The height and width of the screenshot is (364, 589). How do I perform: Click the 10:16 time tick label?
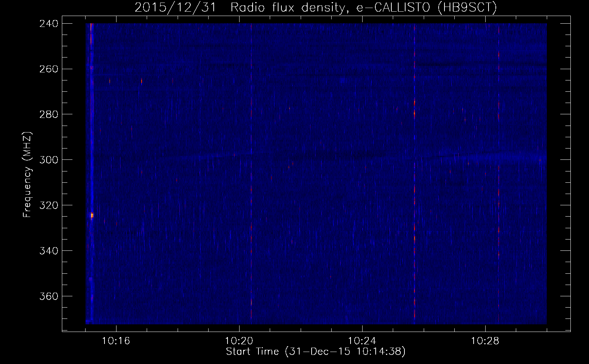pyautogui.click(x=116, y=341)
